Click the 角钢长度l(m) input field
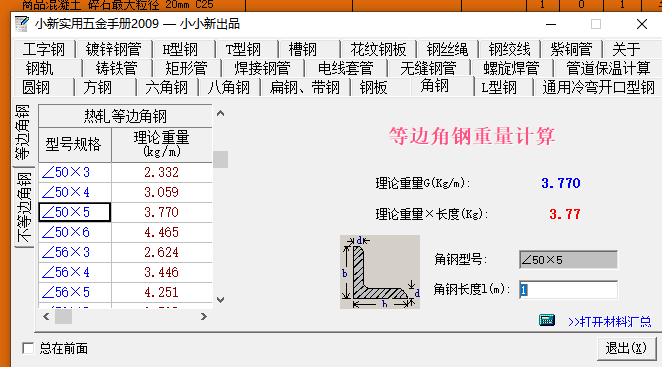 coord(568,290)
